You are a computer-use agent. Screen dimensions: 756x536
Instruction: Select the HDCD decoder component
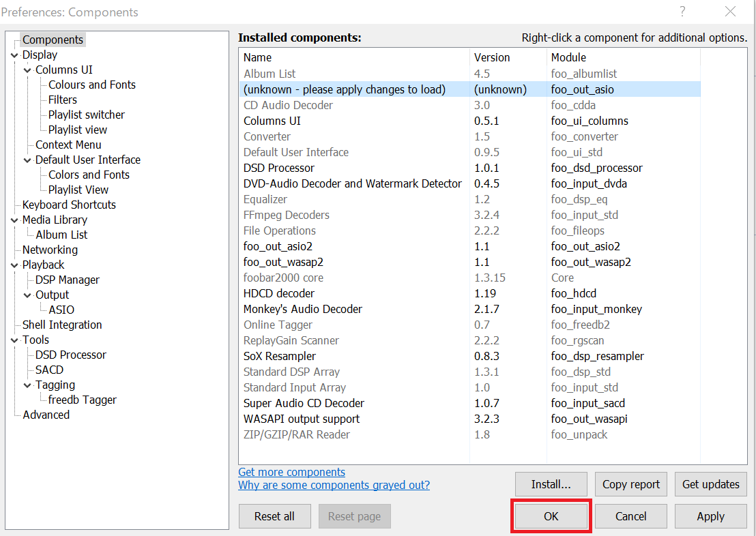pos(470,293)
